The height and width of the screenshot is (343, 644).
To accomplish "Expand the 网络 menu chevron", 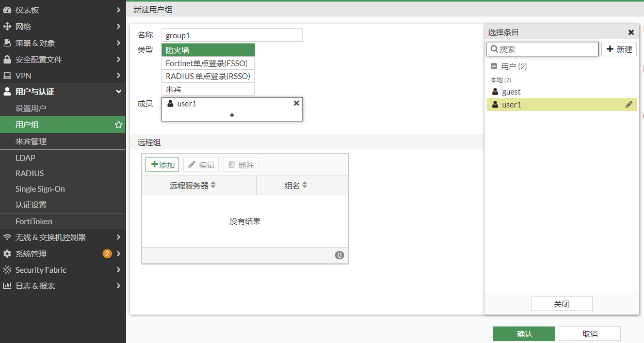I will pos(119,26).
